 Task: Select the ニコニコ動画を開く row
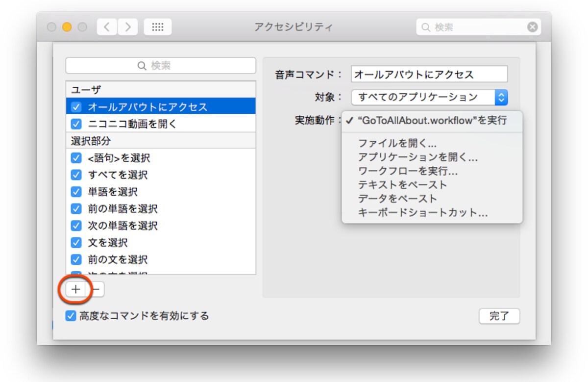[161, 124]
